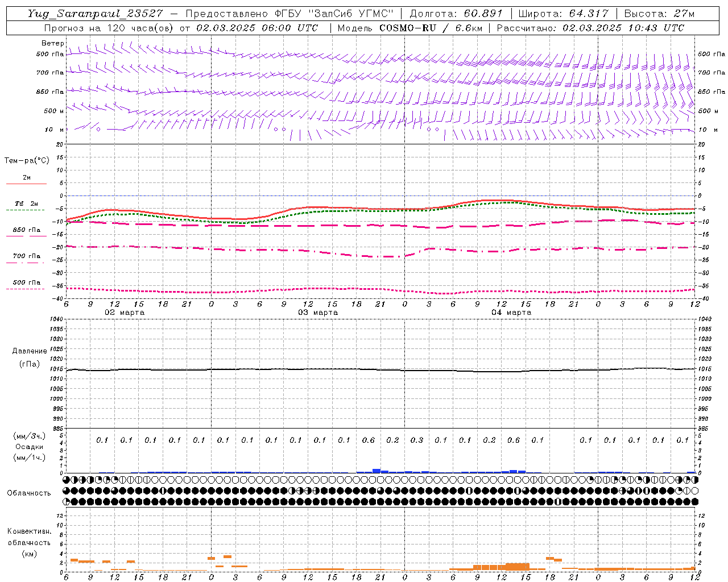Viewport: 728px width, 582px height.
Task: Click the 'Ветер' wind panel label
Action: (x=53, y=43)
